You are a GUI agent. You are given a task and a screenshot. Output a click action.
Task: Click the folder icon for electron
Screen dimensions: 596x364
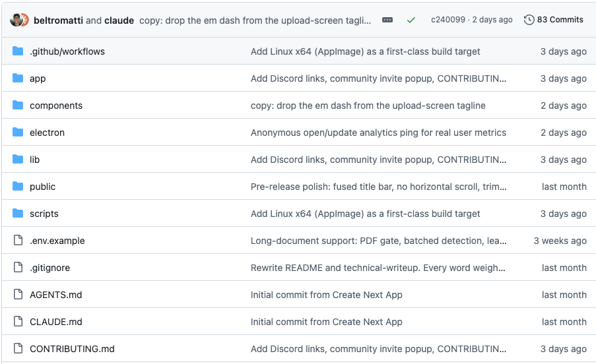tap(18, 132)
